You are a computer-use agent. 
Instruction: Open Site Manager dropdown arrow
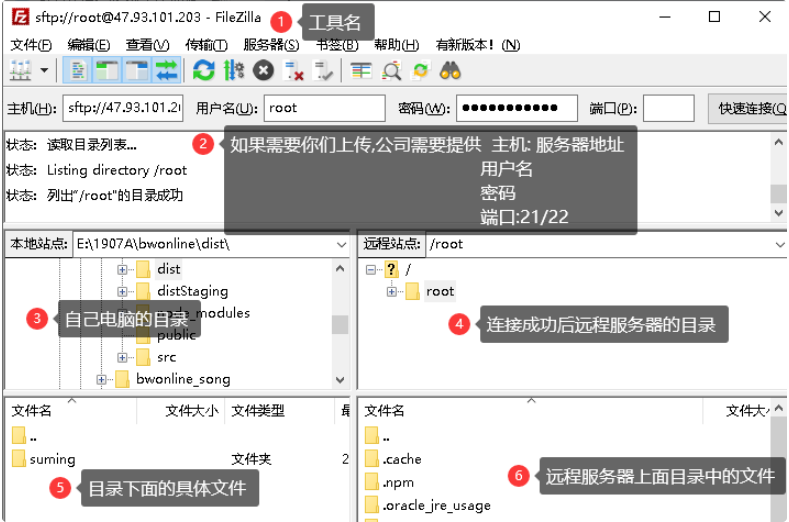(x=44, y=70)
